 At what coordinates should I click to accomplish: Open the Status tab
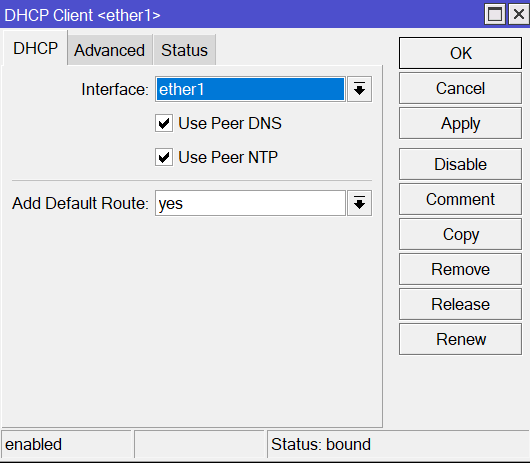pos(185,50)
